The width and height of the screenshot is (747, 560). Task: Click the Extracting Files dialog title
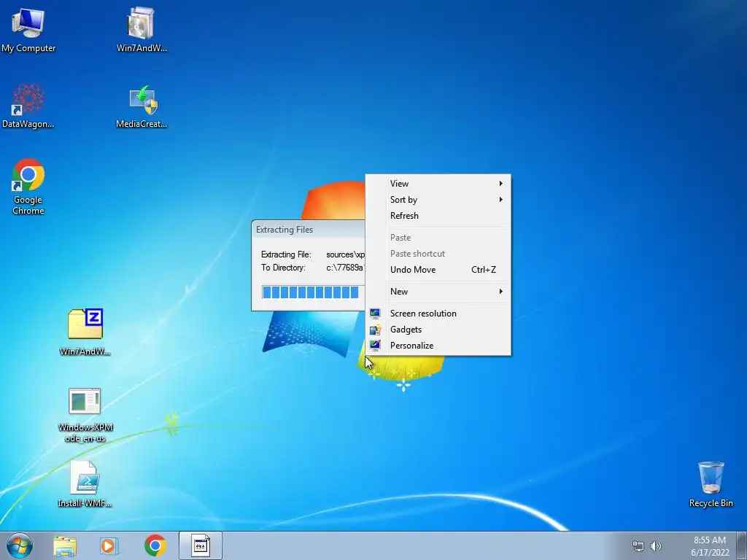285,230
